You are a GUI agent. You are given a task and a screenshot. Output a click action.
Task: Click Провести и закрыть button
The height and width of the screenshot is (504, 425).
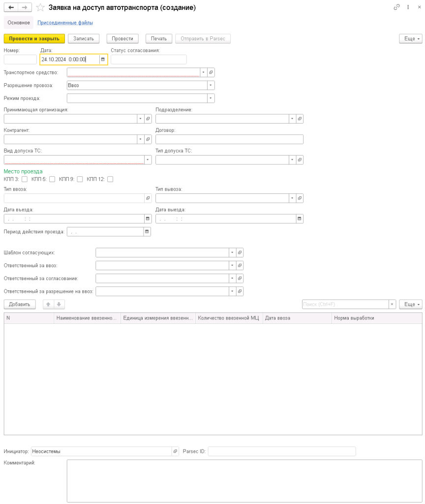point(34,38)
